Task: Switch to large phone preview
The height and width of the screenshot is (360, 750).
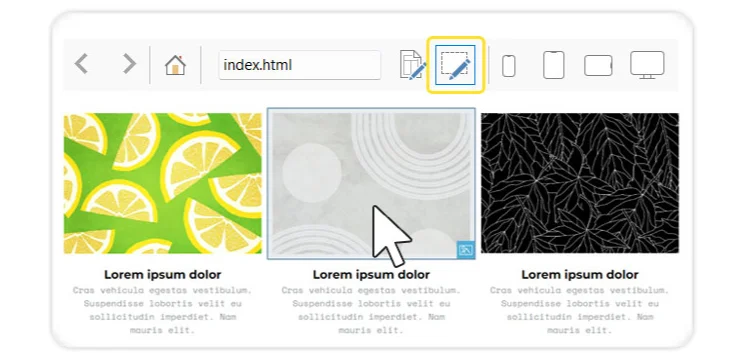Action: click(553, 65)
